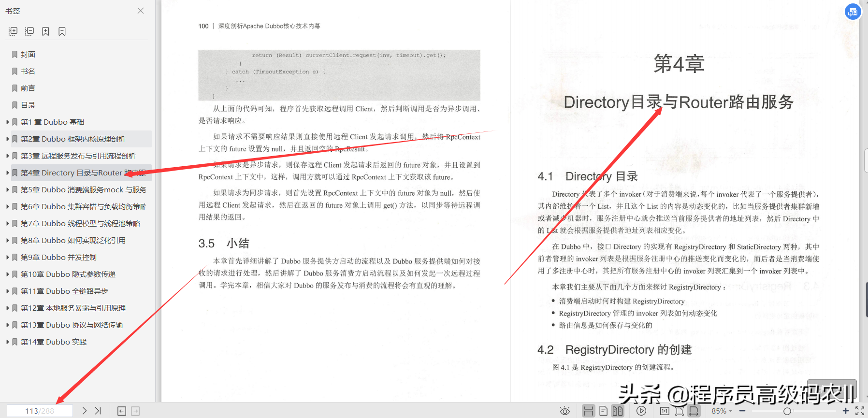
Task: Open the 目录 bookmark
Action: [x=28, y=105]
